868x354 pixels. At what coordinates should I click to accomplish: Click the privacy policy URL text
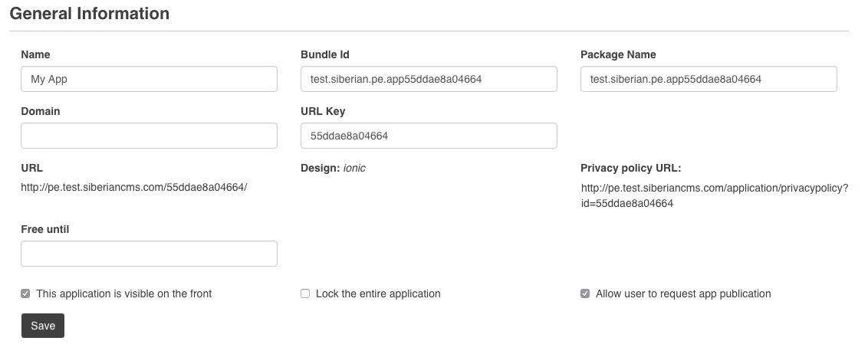pos(714,195)
